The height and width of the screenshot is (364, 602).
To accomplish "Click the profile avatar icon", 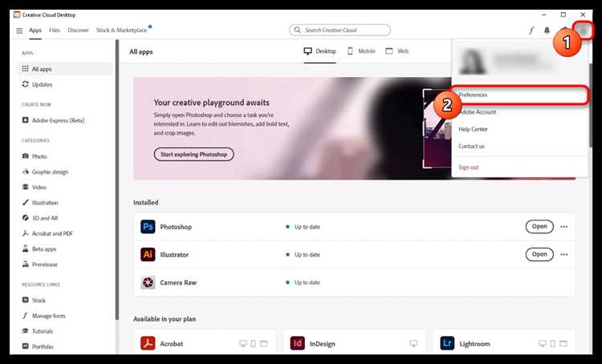I will pos(584,30).
